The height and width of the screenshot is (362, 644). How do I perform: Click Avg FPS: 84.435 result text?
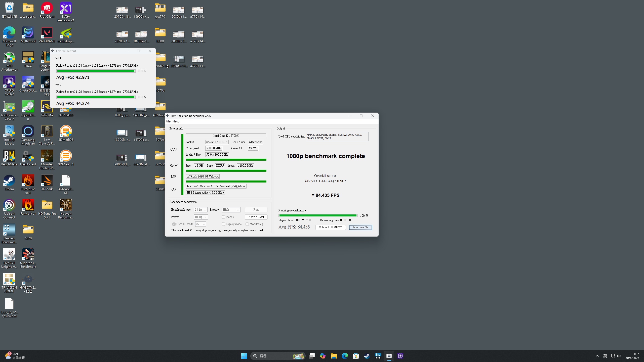coord(294,227)
